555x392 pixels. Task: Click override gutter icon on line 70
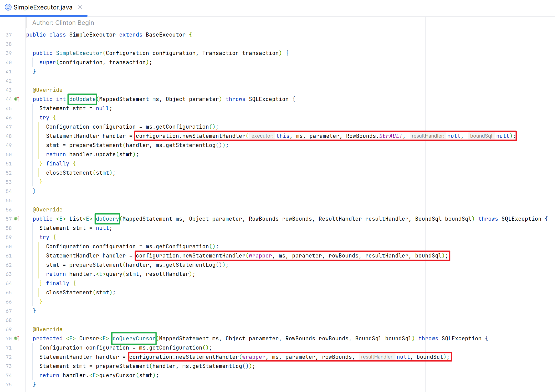tap(17, 338)
